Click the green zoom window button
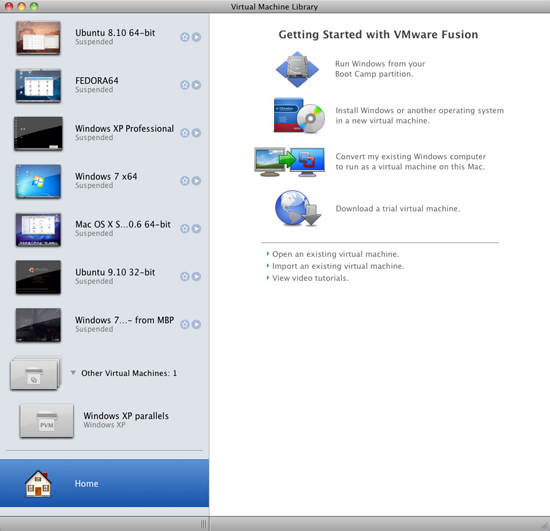Image resolution: width=550 pixels, height=531 pixels. (34, 6)
